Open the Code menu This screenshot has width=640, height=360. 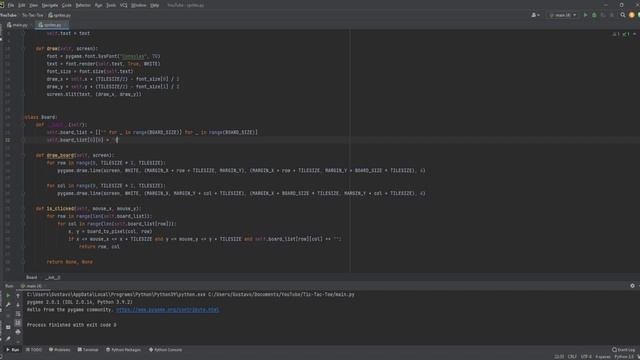67,5
